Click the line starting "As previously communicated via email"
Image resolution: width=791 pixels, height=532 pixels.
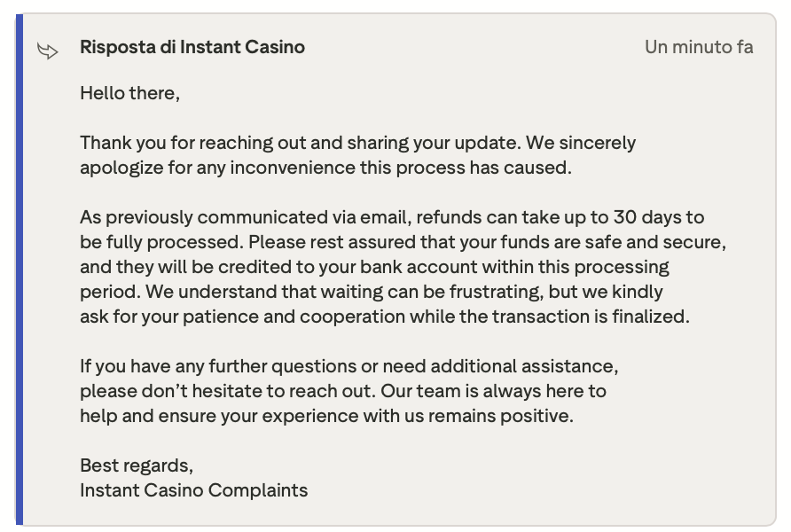392,217
